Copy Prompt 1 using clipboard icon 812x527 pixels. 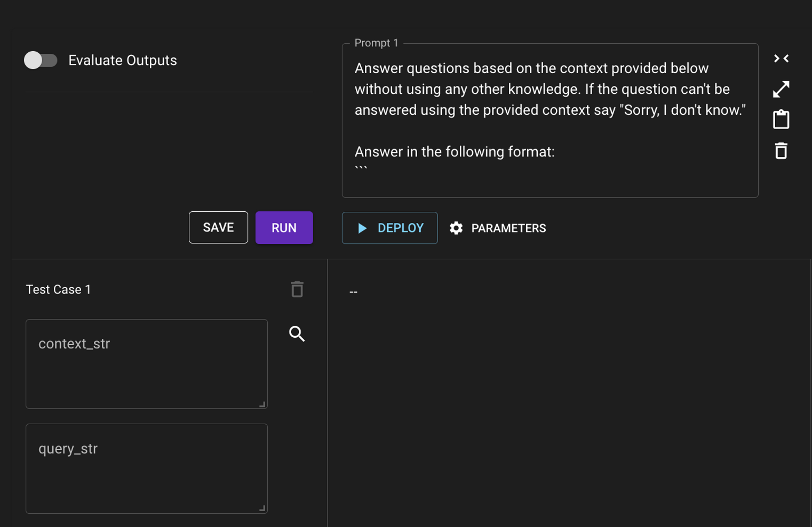click(781, 120)
